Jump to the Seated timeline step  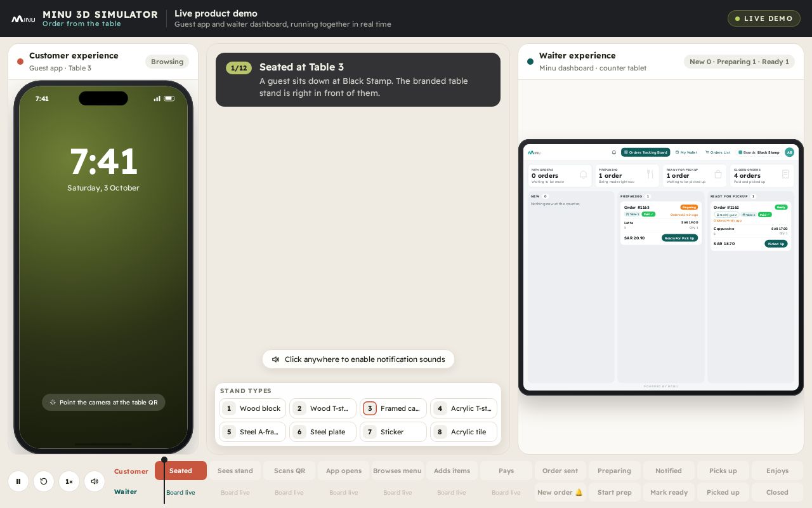[181, 471]
